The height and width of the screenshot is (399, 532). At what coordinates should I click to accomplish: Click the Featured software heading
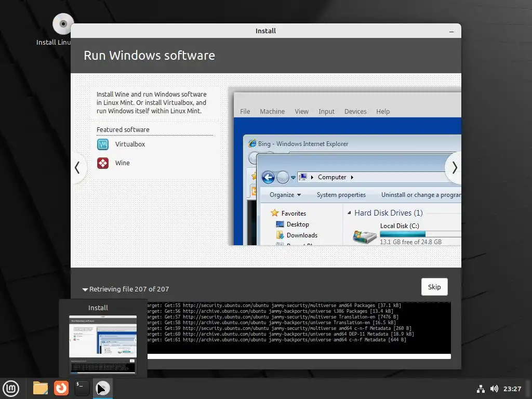(x=123, y=129)
